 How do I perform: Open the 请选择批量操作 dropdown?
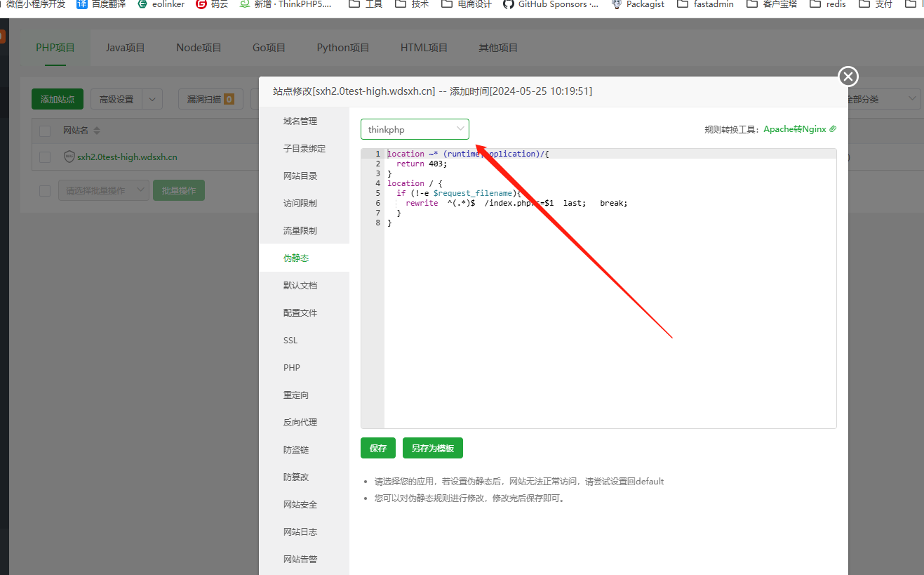tap(104, 190)
